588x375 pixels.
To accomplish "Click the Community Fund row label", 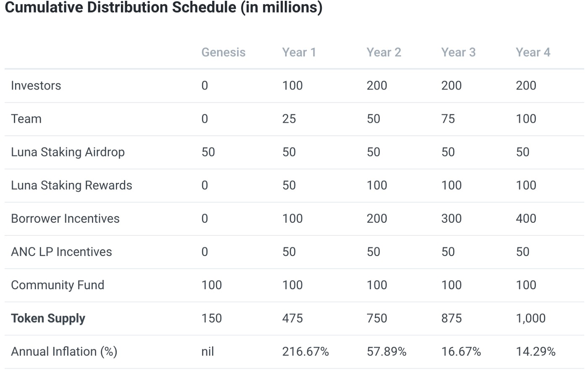I will point(58,285).
